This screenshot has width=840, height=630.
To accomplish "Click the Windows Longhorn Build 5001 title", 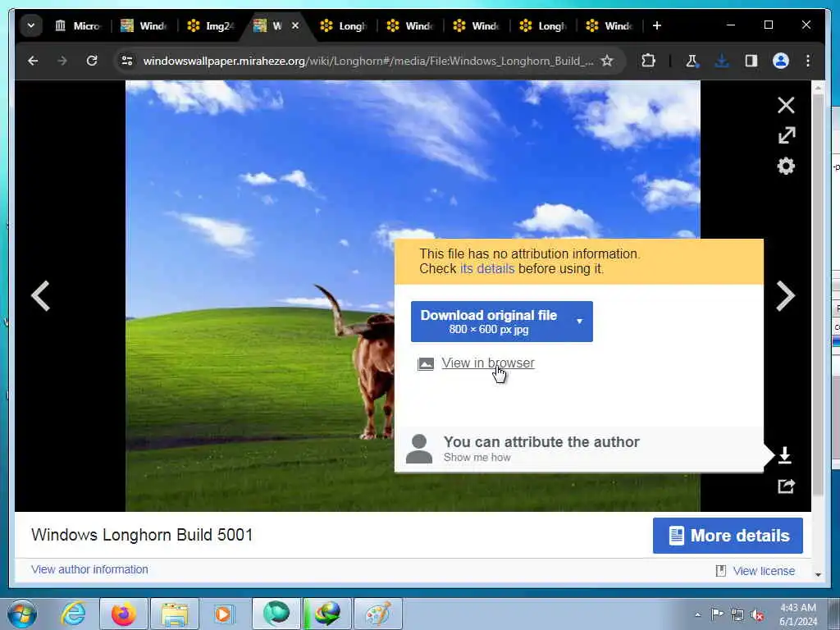I will [142, 535].
